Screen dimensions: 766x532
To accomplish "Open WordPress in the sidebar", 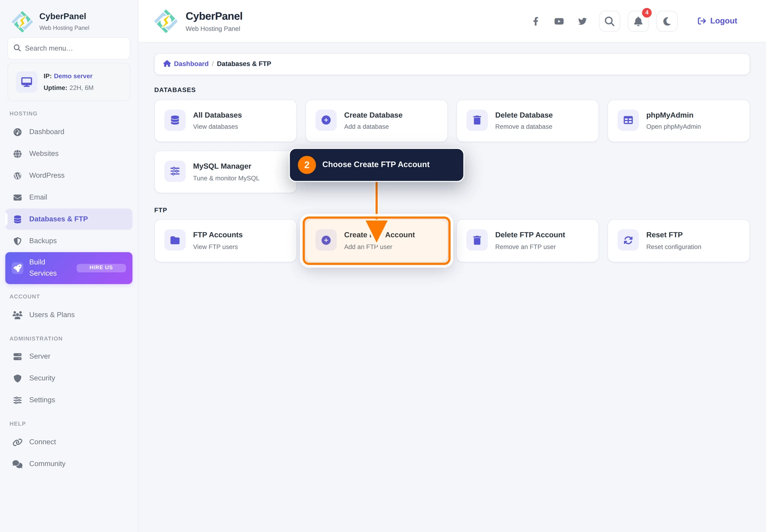I will [x=69, y=175].
